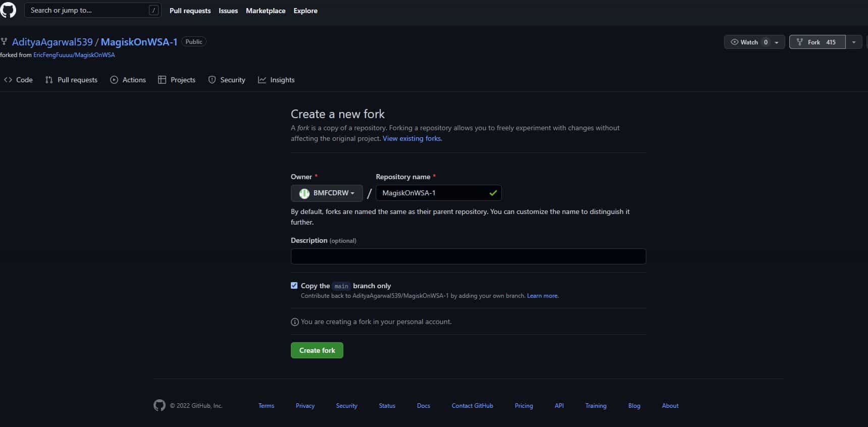
Task: Click the green Create fork button
Action: 317,350
